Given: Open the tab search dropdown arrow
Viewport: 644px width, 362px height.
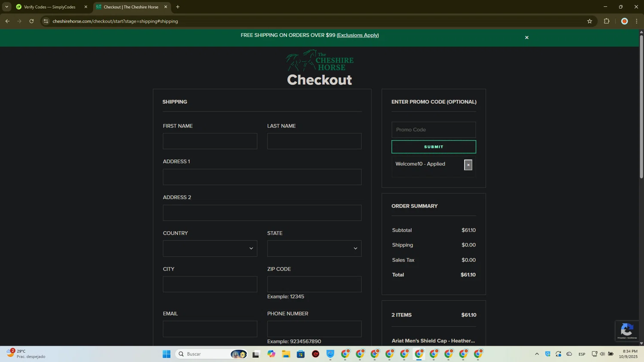Looking at the screenshot, I should [x=6, y=7].
